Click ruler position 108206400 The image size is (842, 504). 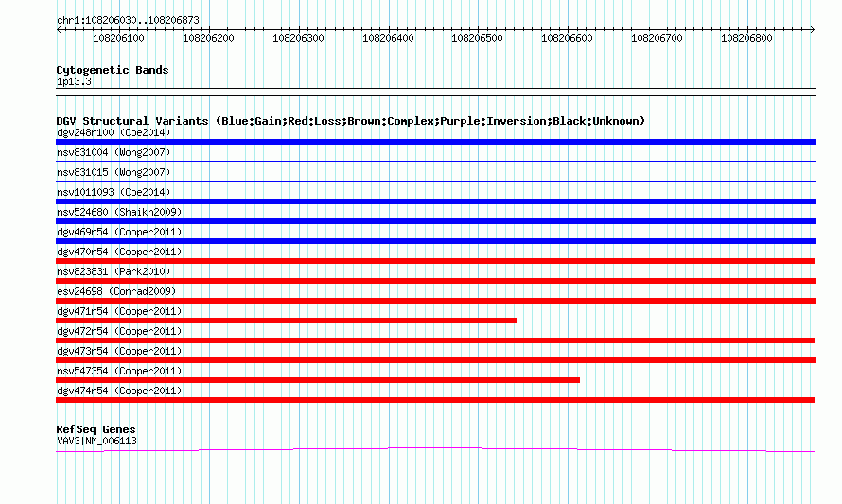point(388,38)
